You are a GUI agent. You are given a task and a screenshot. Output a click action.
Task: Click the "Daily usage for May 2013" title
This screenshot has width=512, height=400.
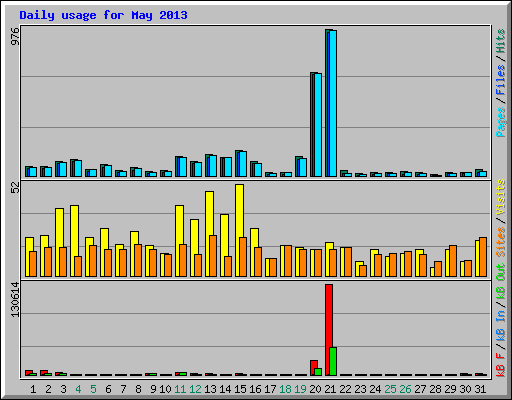click(103, 15)
